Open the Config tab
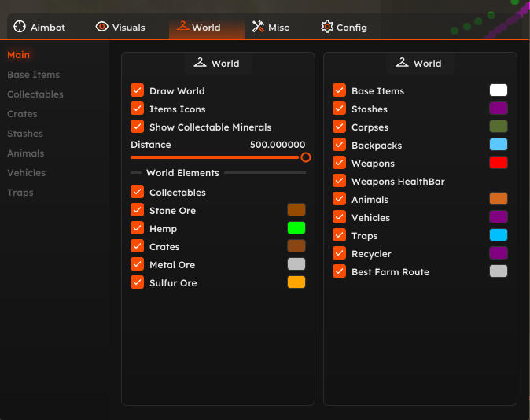The image size is (530, 420). tap(344, 27)
